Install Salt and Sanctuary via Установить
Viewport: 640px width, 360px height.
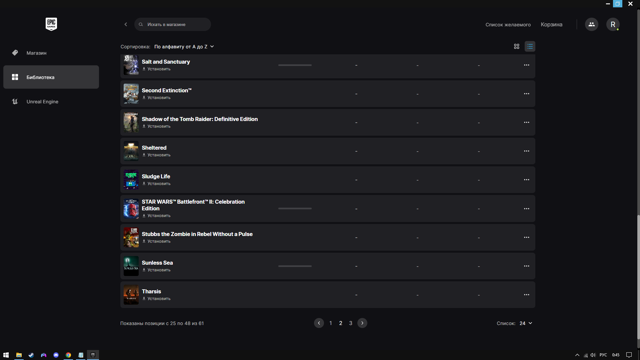pos(156,69)
